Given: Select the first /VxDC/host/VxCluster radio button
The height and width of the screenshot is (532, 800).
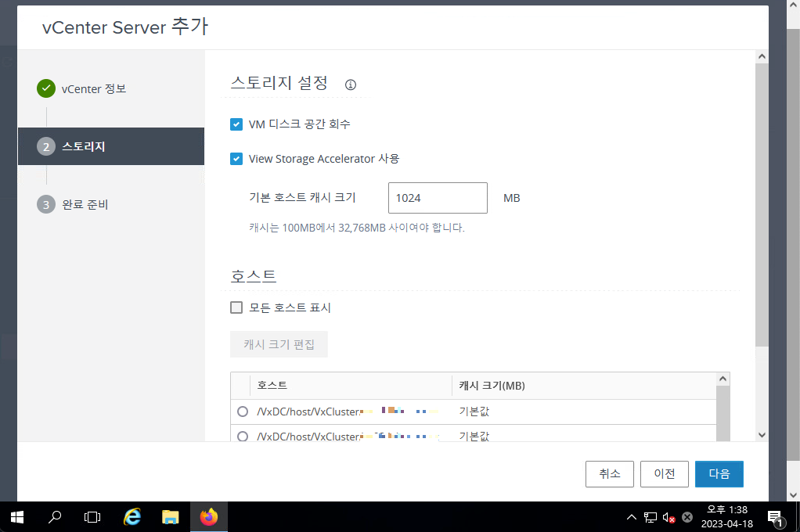Looking at the screenshot, I should click(243, 412).
